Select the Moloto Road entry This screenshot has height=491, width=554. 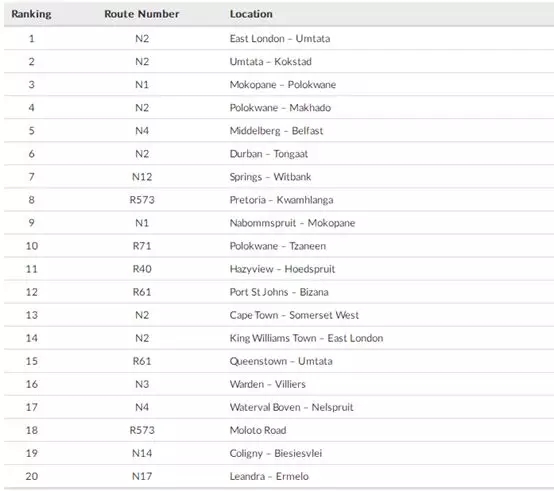(258, 430)
